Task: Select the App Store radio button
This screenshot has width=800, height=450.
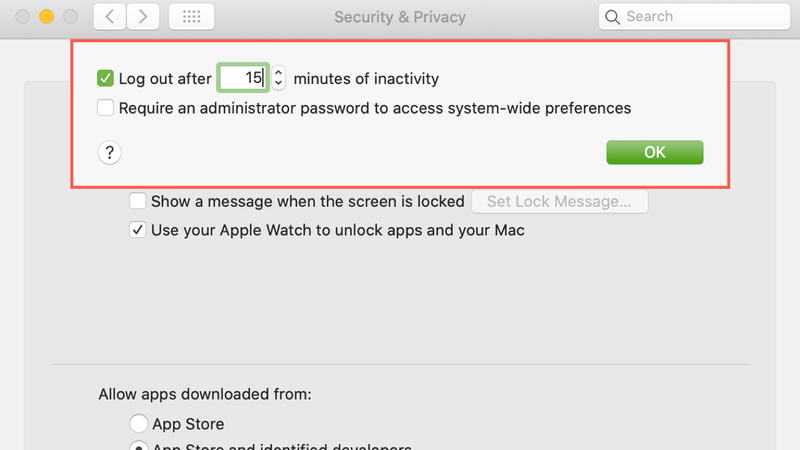Action: [x=138, y=424]
